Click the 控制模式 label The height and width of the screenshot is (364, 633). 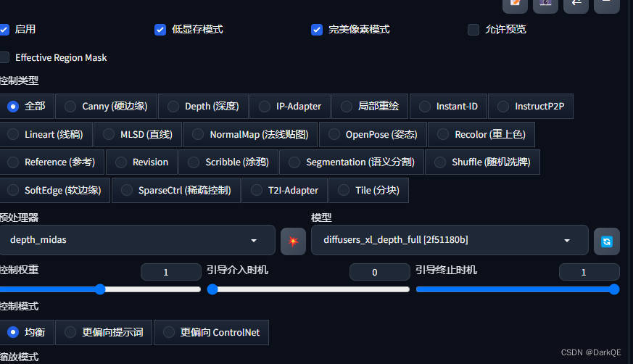click(x=19, y=306)
